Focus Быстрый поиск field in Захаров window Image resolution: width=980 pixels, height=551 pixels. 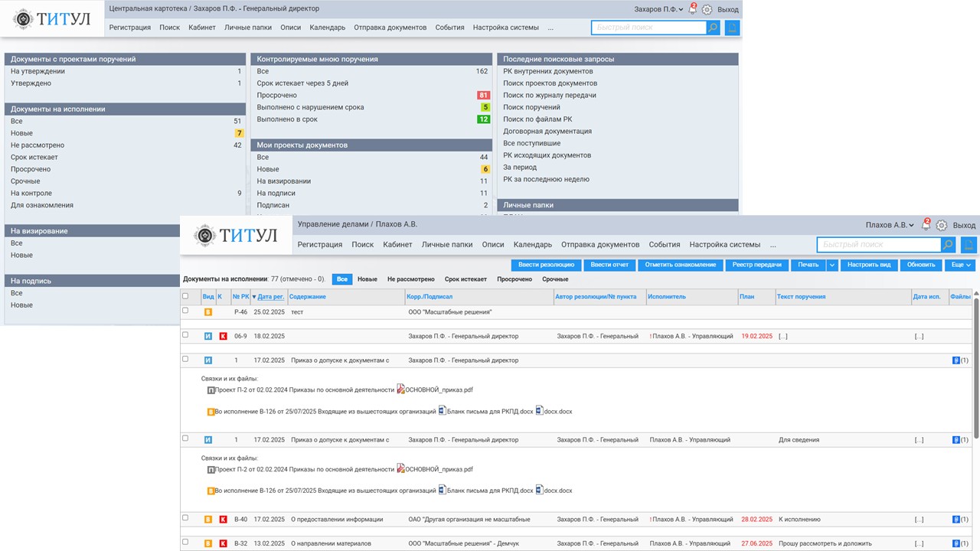(648, 28)
